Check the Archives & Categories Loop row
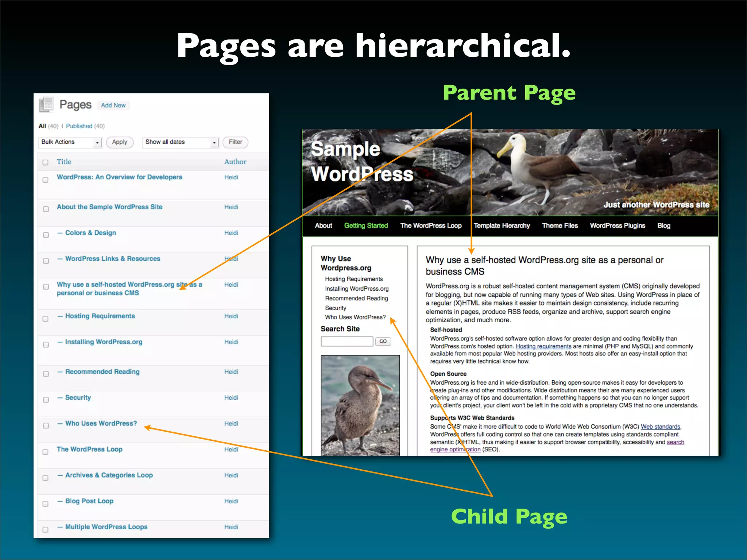The height and width of the screenshot is (560, 747). point(46,478)
